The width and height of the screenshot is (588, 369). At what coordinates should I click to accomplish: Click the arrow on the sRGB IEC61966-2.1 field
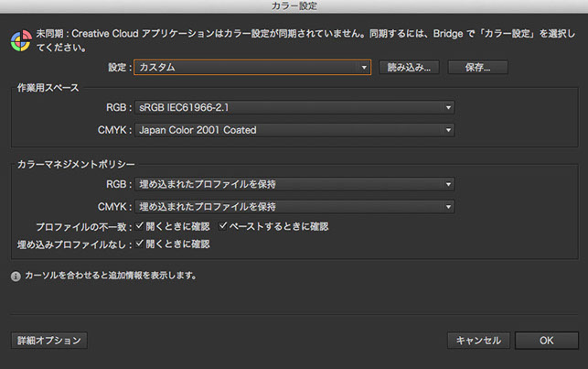point(448,108)
